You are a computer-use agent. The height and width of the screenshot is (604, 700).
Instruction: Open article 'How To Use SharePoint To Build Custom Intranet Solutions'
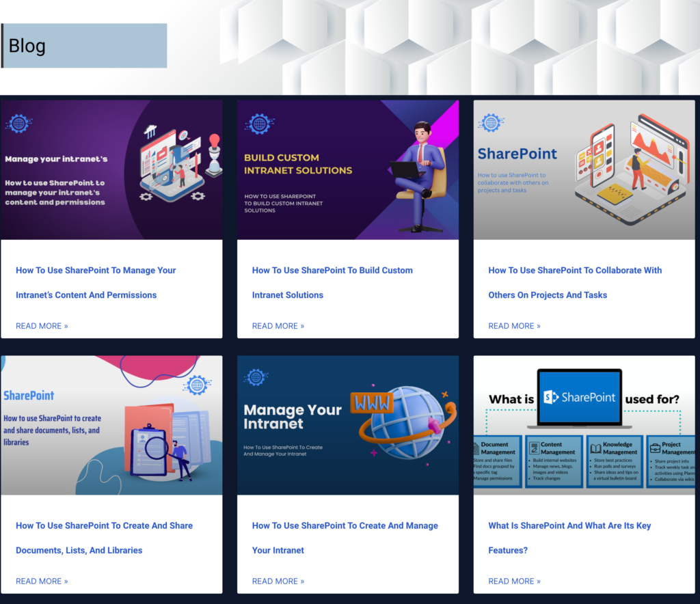pos(332,282)
